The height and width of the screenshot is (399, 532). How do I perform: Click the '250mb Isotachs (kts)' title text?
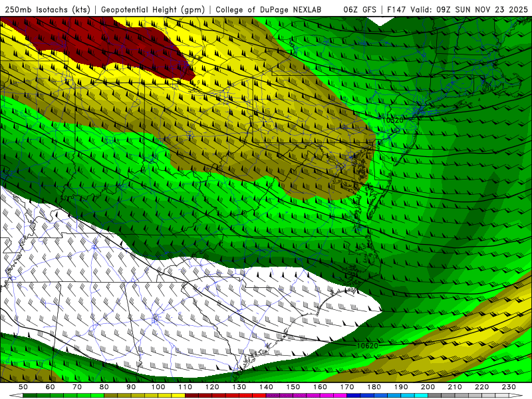click(x=47, y=9)
